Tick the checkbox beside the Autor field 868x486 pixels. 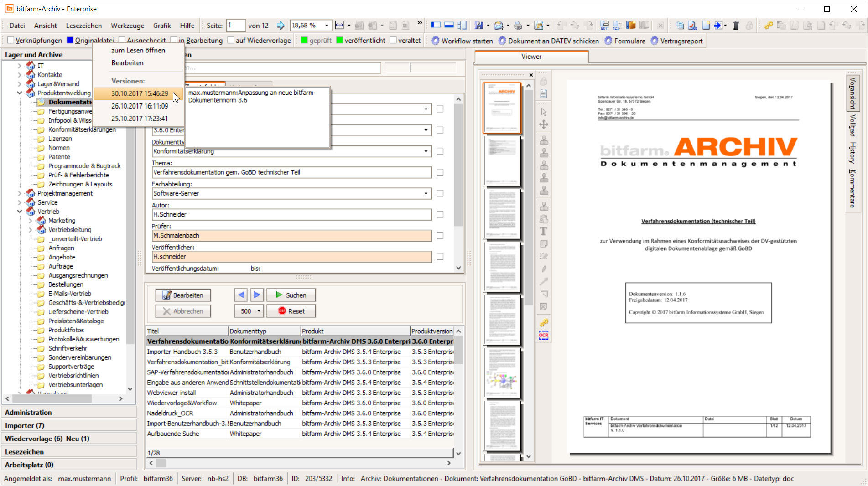click(440, 214)
